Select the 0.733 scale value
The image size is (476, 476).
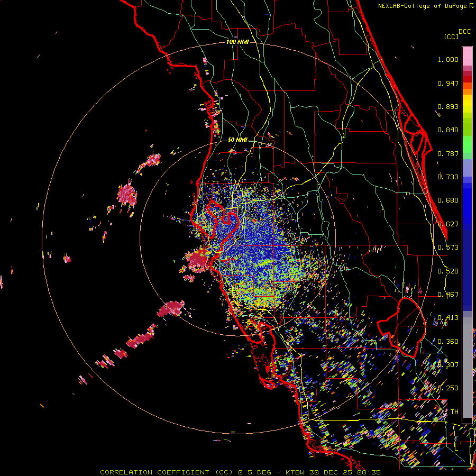tap(448, 177)
